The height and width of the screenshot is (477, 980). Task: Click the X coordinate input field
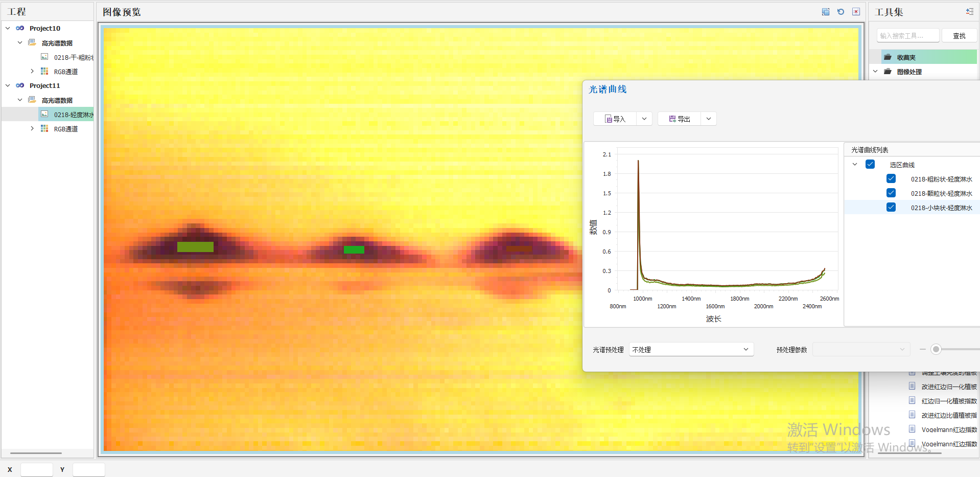37,469
